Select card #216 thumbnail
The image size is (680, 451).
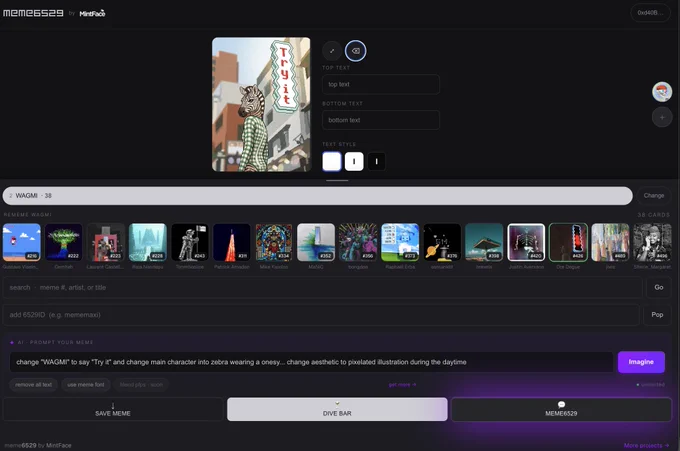click(x=22, y=242)
